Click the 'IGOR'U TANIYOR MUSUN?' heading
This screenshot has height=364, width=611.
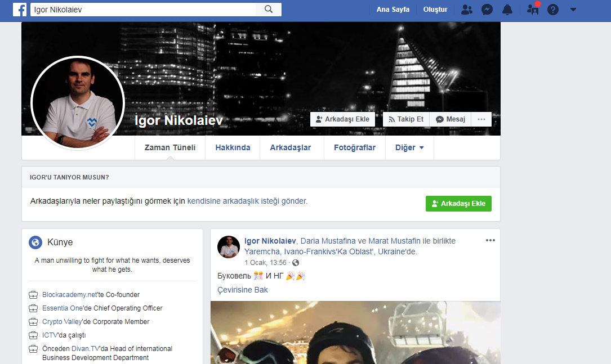69,177
